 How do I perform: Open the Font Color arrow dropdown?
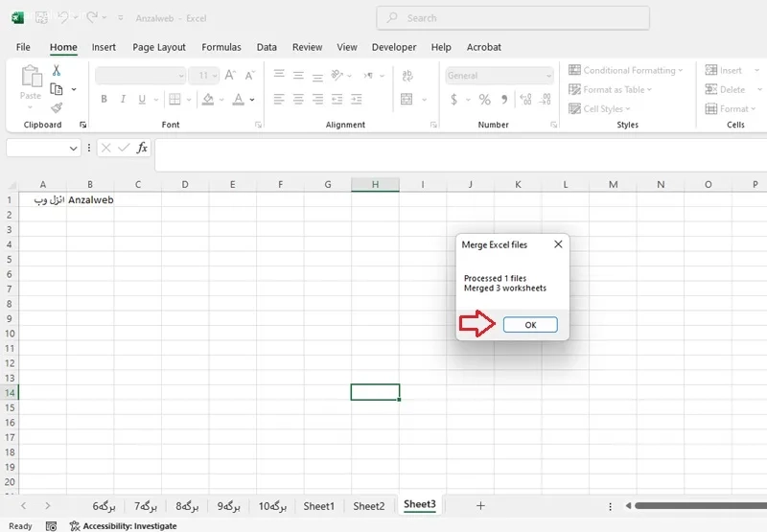pyautogui.click(x=252, y=100)
